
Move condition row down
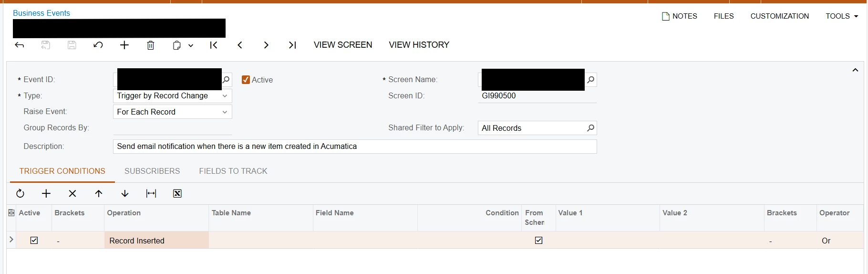pos(125,193)
